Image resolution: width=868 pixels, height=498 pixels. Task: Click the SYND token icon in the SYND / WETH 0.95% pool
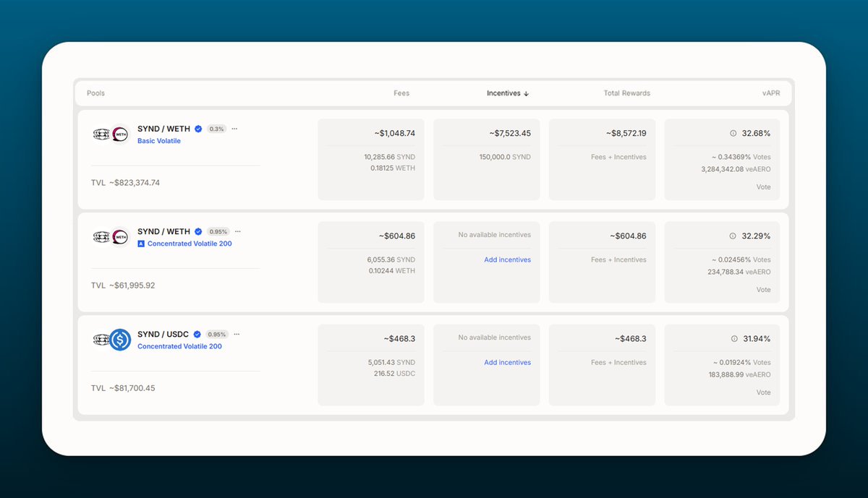point(101,237)
